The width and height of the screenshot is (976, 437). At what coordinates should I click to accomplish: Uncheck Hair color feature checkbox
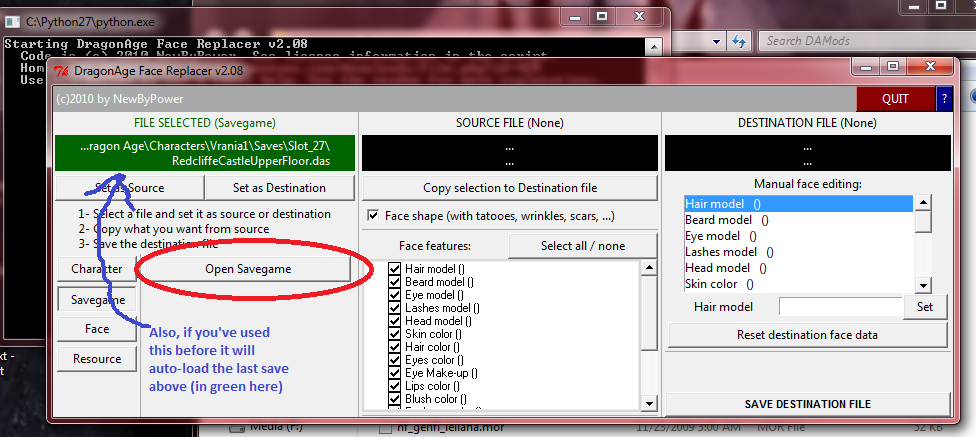pyautogui.click(x=394, y=347)
